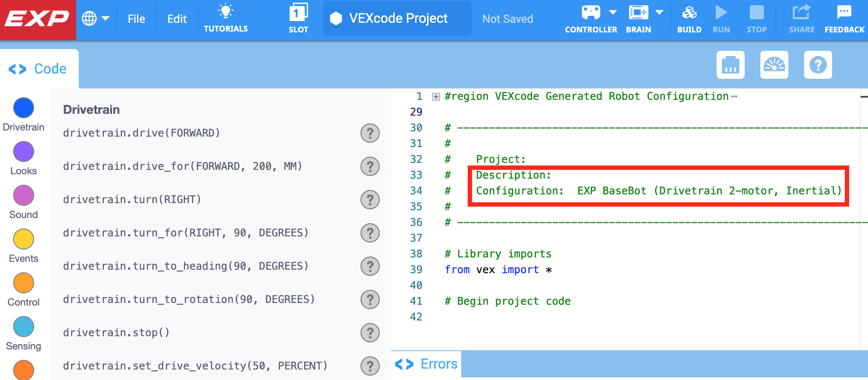868x380 pixels.
Task: Open the Share project icon
Action: point(801,13)
